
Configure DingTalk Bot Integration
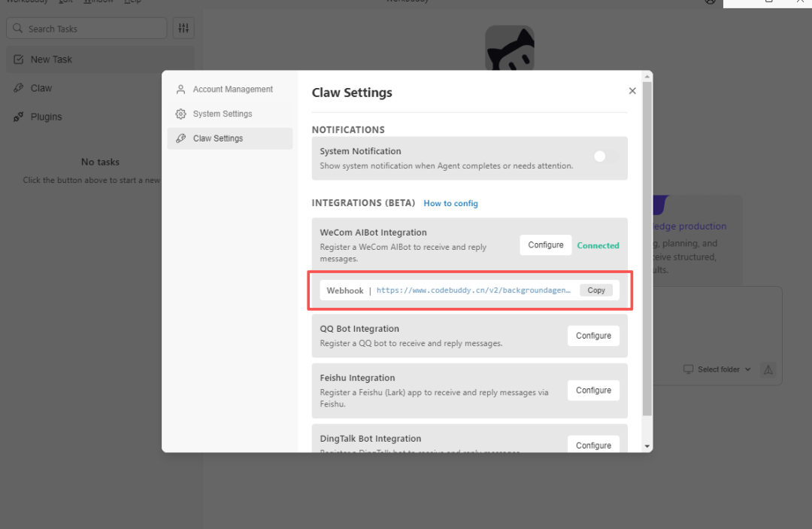point(593,445)
